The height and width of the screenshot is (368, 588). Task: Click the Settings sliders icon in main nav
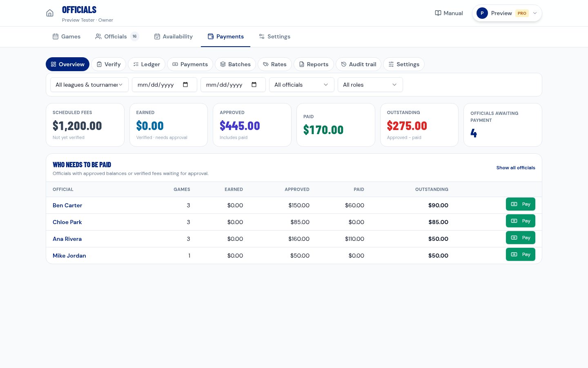click(262, 36)
